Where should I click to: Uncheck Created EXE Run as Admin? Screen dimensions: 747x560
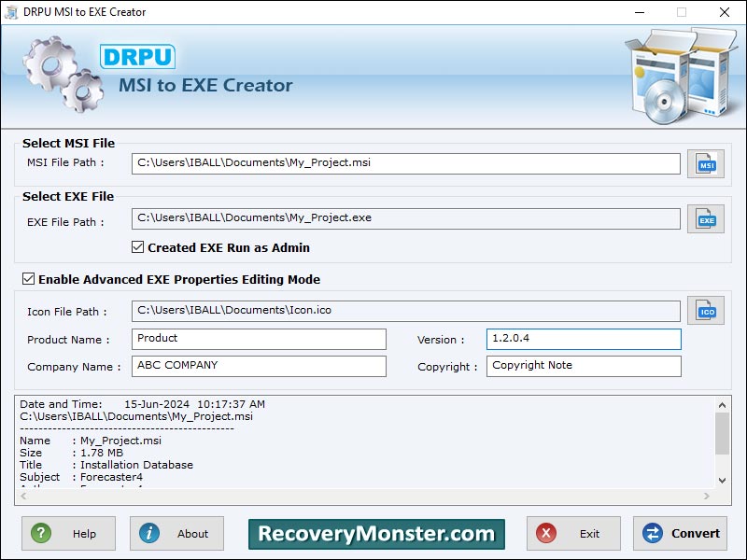pos(138,248)
